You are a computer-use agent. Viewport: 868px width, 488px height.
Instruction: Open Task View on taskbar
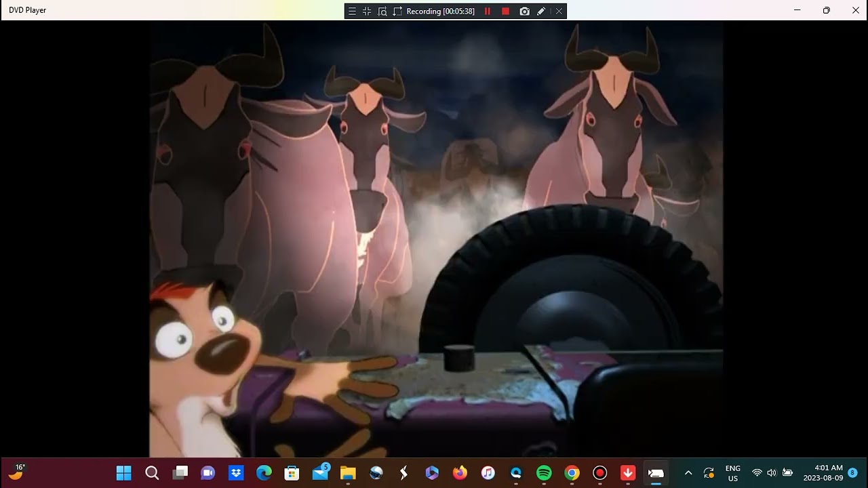pyautogui.click(x=180, y=473)
